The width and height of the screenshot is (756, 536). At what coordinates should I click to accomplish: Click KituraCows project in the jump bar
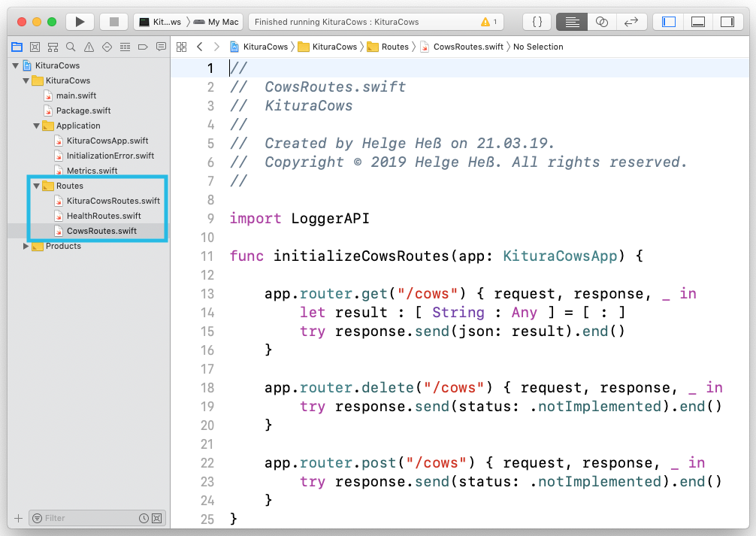click(259, 47)
